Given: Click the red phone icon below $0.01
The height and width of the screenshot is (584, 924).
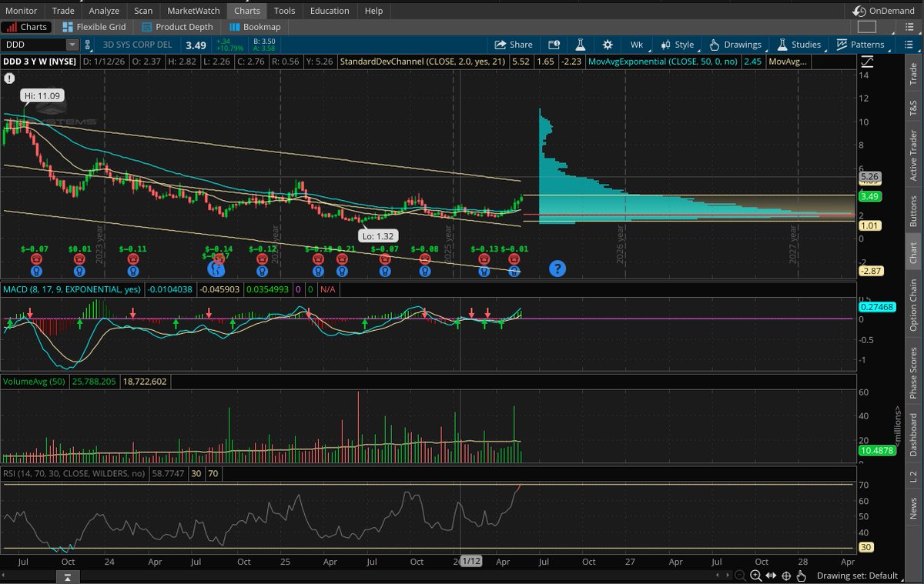Looking at the screenshot, I should 79,260.
